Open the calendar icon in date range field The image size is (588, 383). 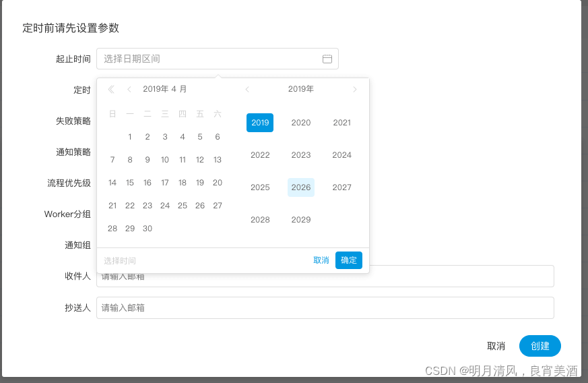pos(327,59)
